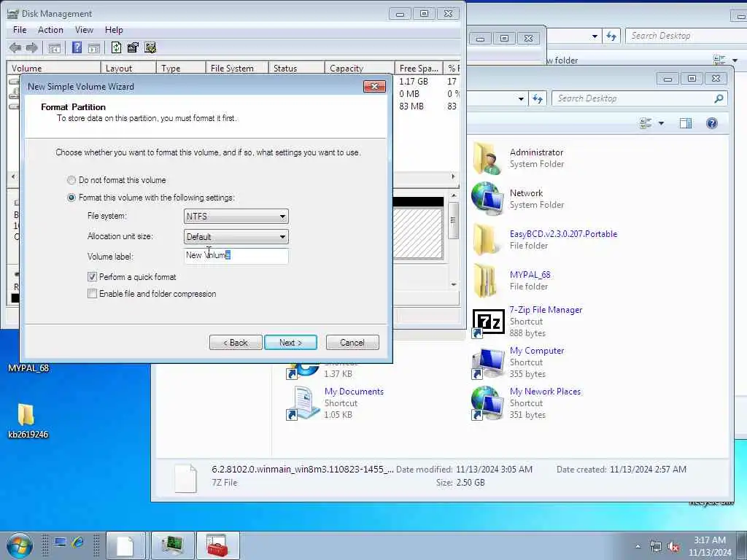Click Disk Management lower pane scroll down arrow
This screenshot has height=560, width=747.
[454, 285]
